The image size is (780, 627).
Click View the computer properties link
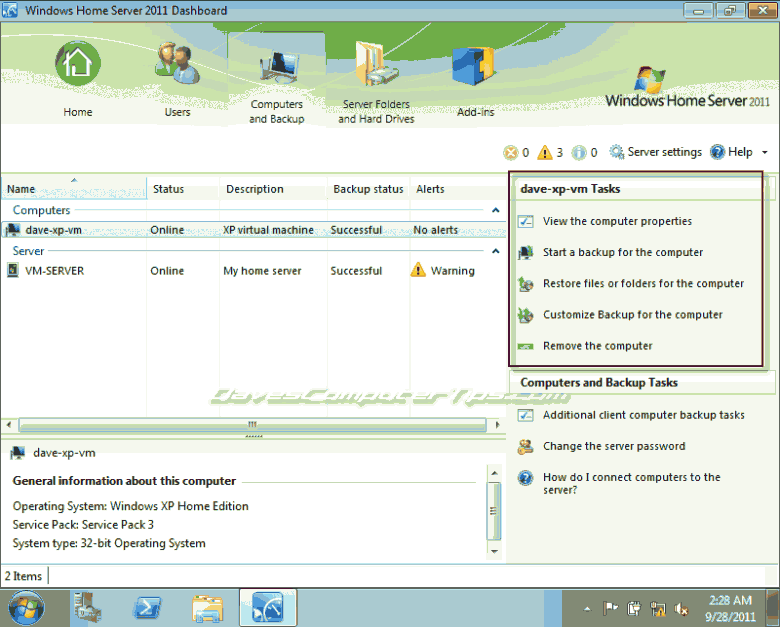click(617, 221)
